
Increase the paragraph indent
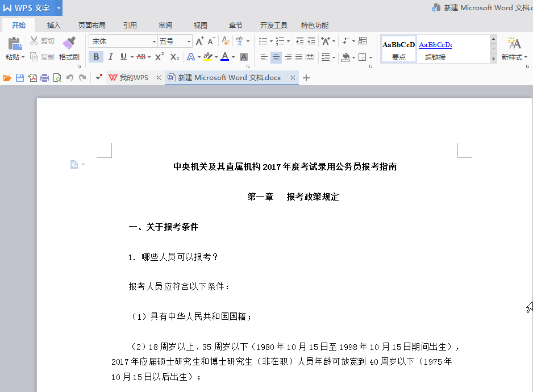pos(311,41)
